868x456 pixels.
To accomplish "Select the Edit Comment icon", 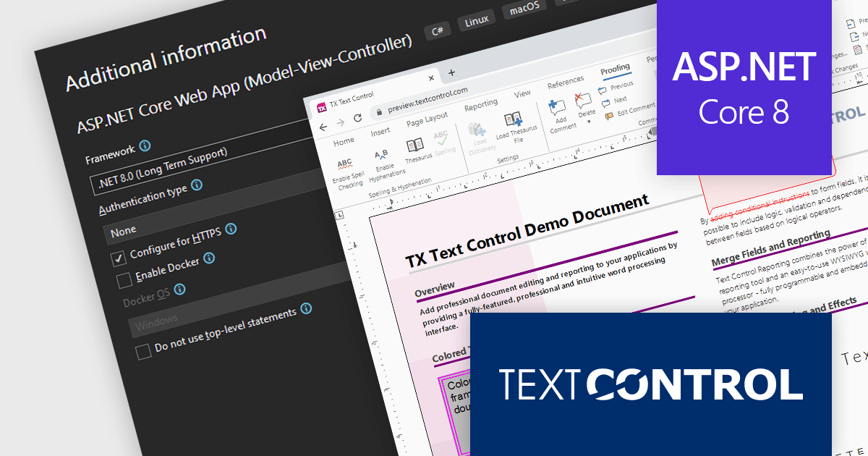I will [608, 114].
